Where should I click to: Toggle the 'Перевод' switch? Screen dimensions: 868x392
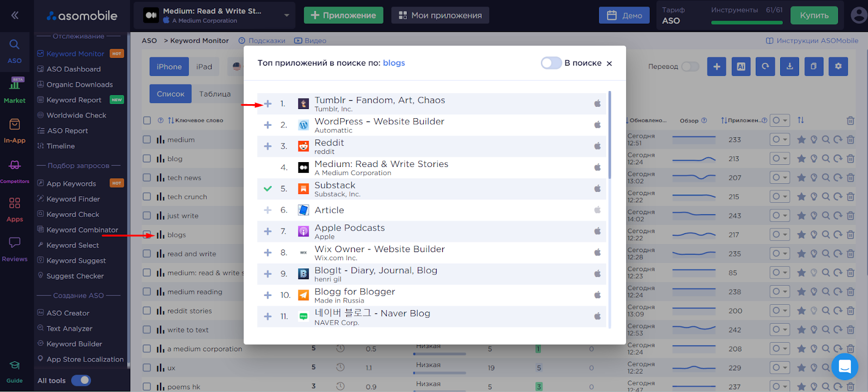pyautogui.click(x=690, y=66)
